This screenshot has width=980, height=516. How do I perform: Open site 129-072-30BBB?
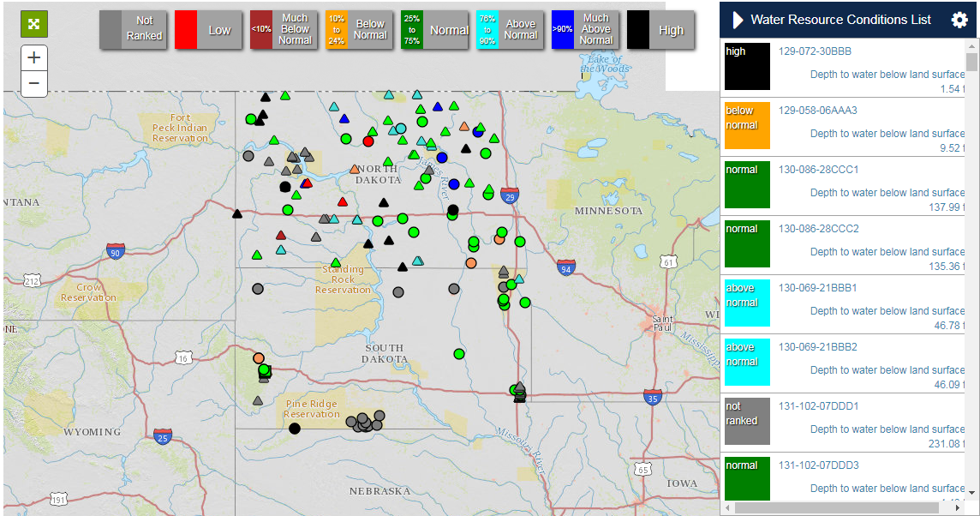815,51
